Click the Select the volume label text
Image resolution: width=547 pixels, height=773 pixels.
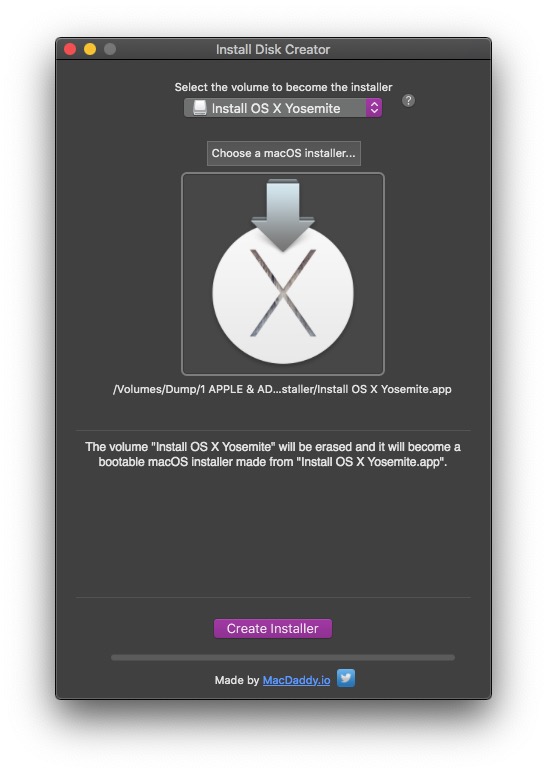pyautogui.click(x=283, y=87)
